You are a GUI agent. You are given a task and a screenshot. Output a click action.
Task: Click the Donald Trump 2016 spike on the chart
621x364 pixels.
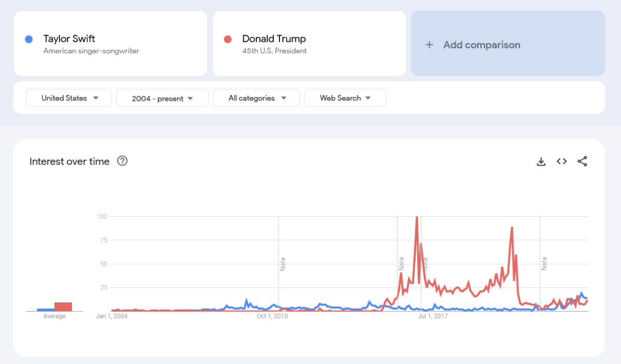coord(417,217)
